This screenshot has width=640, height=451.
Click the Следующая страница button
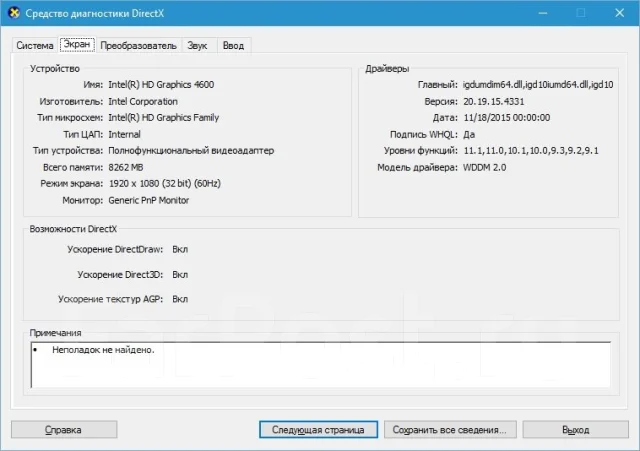tap(318, 430)
